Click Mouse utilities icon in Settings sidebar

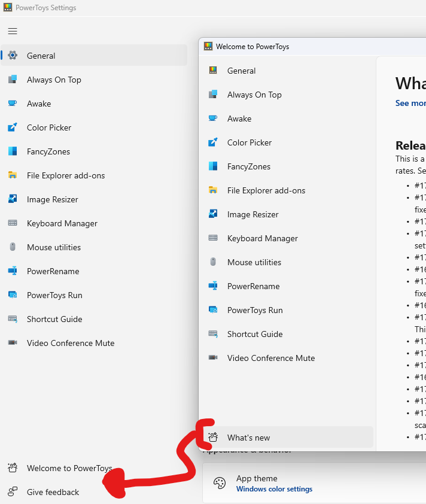click(13, 247)
